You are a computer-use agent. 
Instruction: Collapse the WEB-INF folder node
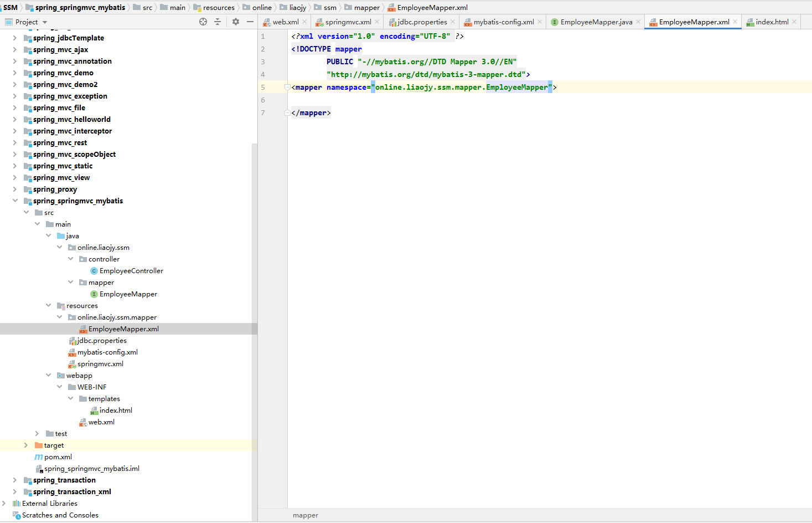(x=59, y=387)
